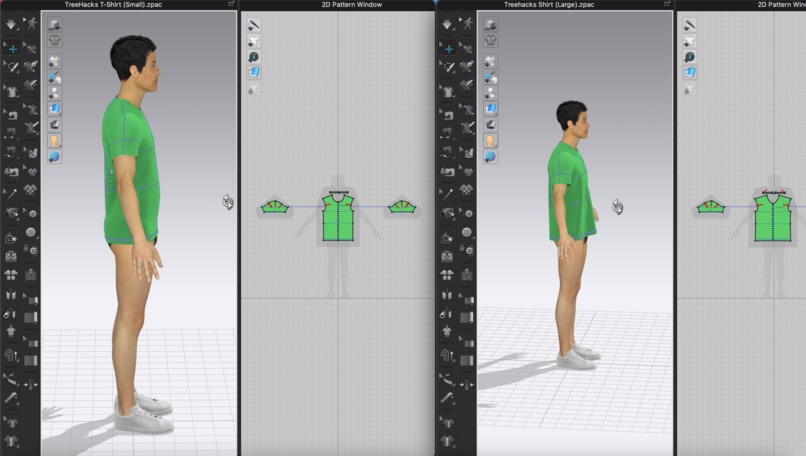Activate Select/Move blue cross tool, Small window
The image size is (806, 456).
pyautogui.click(x=11, y=49)
